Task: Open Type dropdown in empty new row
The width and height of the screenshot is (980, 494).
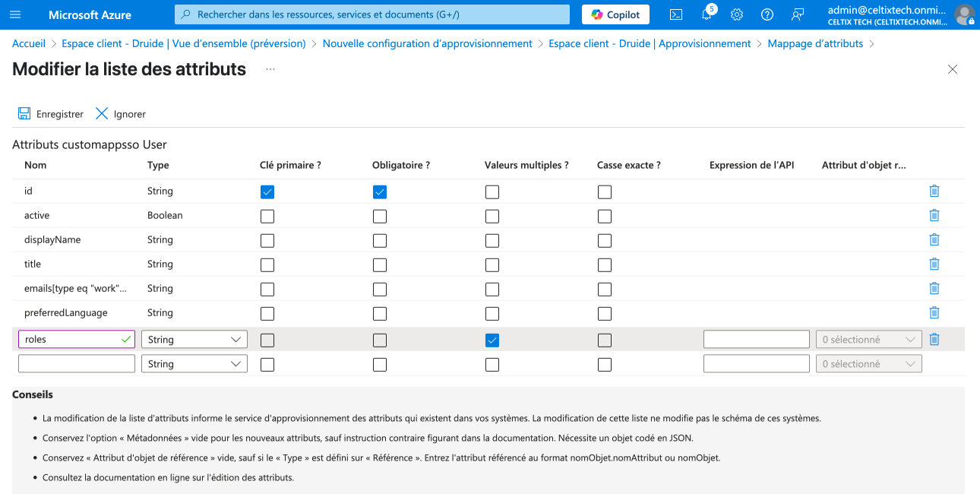Action: click(x=194, y=364)
